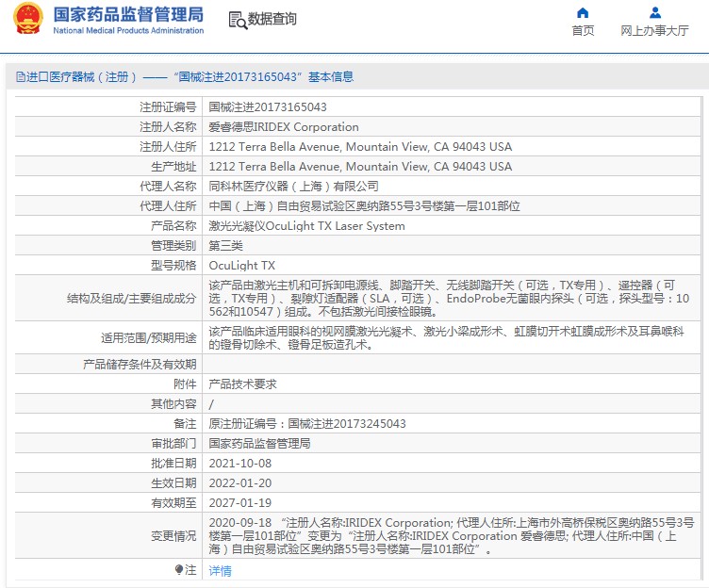Click the 管理类别 row label
Screen dimensions: 709x588
(173, 246)
